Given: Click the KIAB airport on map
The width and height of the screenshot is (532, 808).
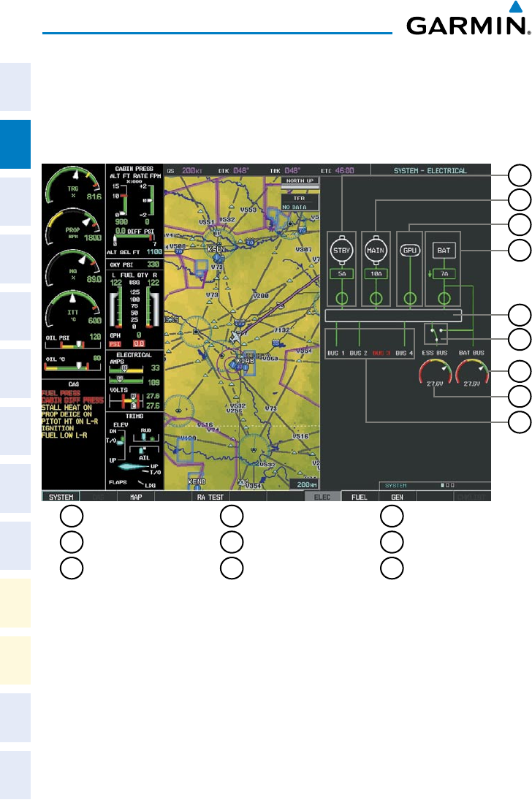Looking at the screenshot, I should 246,361.
